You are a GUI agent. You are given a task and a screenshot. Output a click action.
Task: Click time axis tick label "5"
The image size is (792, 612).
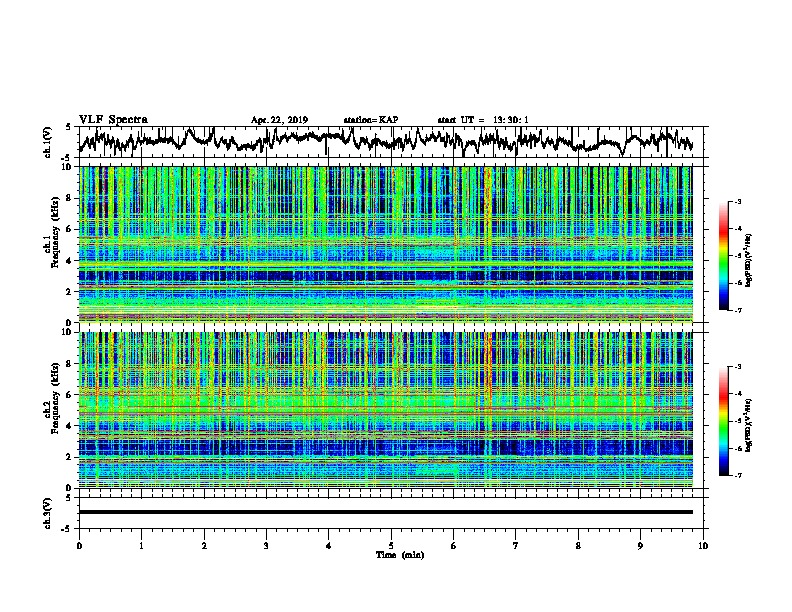[391, 546]
